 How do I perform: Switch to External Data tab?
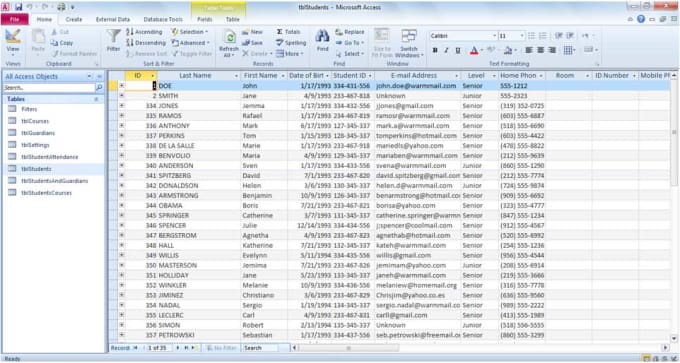[x=113, y=20]
